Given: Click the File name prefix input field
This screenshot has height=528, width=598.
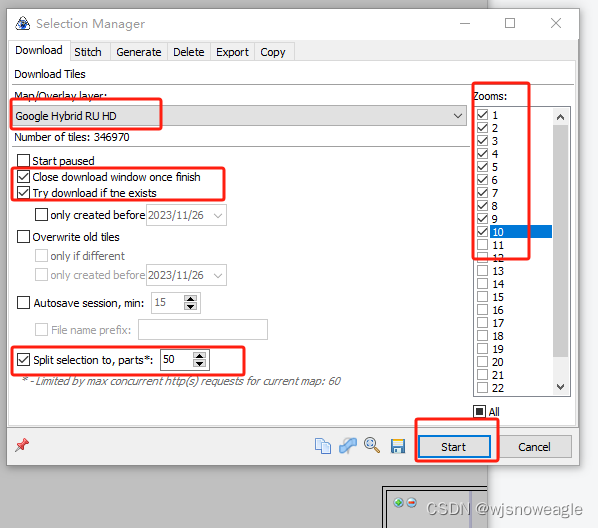Looking at the screenshot, I should coord(203,330).
